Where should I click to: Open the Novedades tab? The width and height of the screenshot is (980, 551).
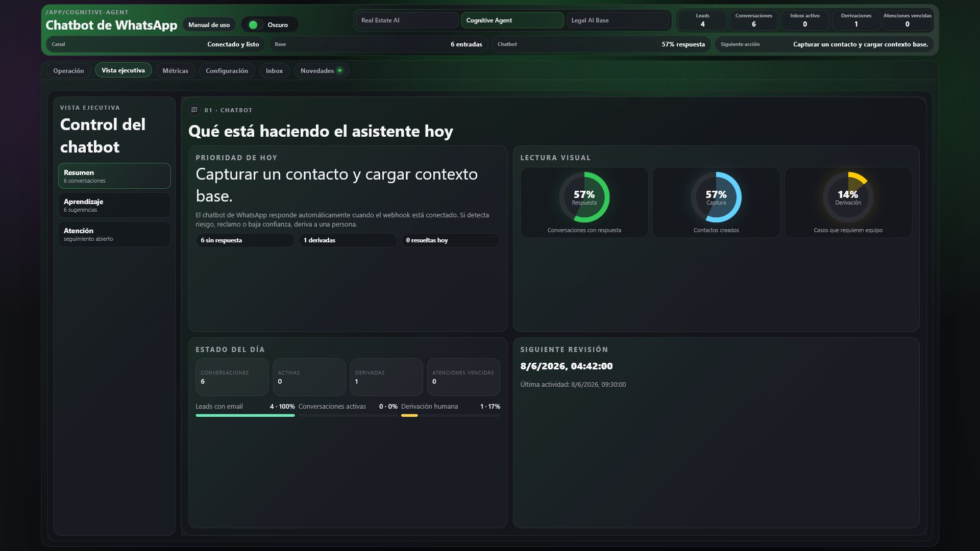(321, 70)
